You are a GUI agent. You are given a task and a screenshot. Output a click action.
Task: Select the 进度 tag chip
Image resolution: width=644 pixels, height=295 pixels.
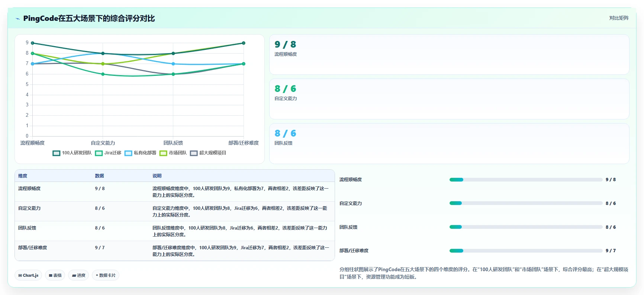pos(78,275)
